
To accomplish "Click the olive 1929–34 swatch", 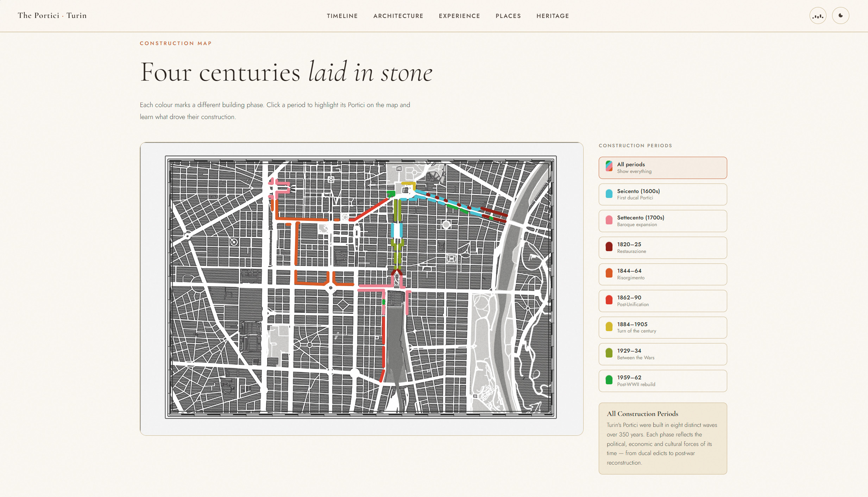I will [609, 353].
